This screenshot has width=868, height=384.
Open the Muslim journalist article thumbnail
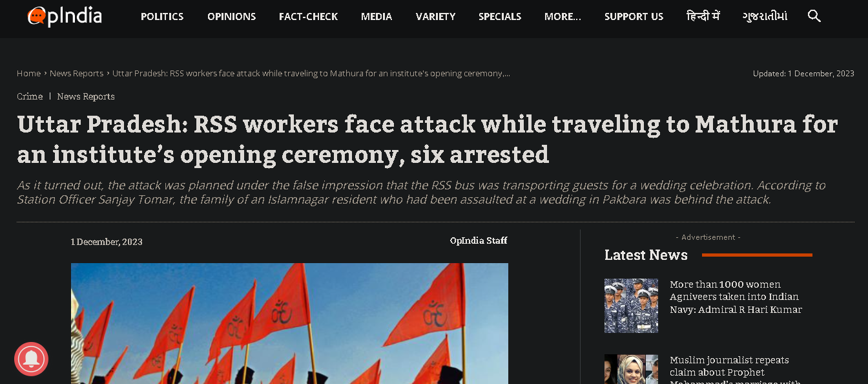(x=631, y=369)
